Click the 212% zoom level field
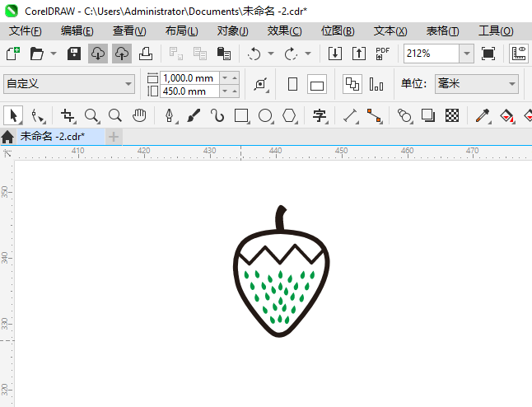 (x=432, y=54)
